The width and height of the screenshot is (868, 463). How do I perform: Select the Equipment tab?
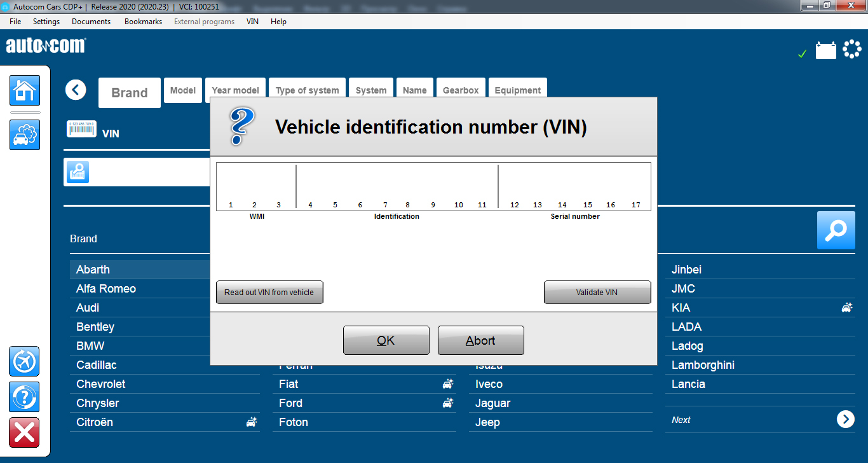click(x=518, y=88)
